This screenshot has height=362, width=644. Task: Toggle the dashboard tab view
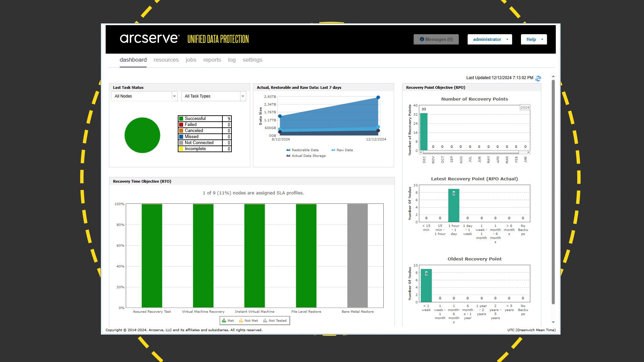(x=133, y=60)
